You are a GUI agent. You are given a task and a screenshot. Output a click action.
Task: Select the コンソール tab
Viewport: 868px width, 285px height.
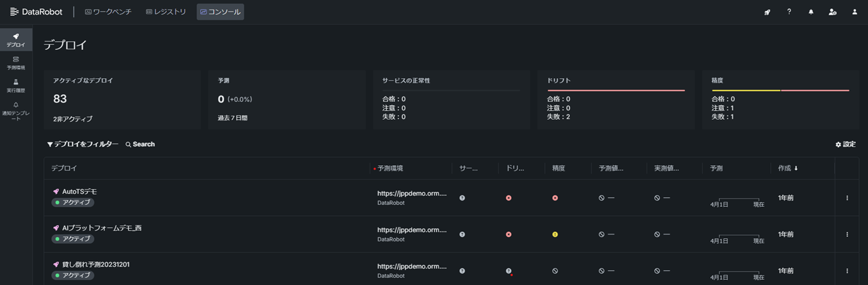220,12
